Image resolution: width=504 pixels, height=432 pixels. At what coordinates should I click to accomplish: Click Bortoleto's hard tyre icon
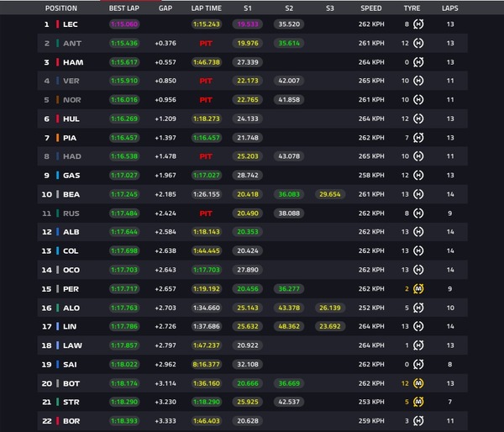(418, 421)
